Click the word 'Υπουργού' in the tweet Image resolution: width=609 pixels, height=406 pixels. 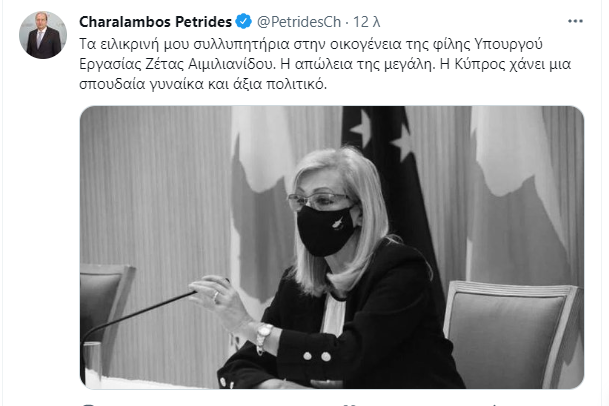pyautogui.click(x=508, y=44)
